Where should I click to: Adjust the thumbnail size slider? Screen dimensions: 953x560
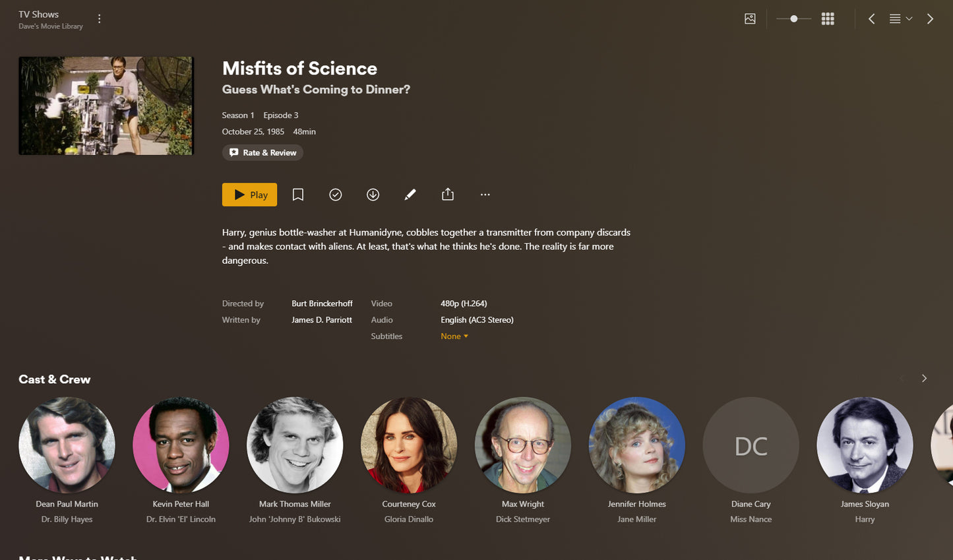click(x=793, y=19)
